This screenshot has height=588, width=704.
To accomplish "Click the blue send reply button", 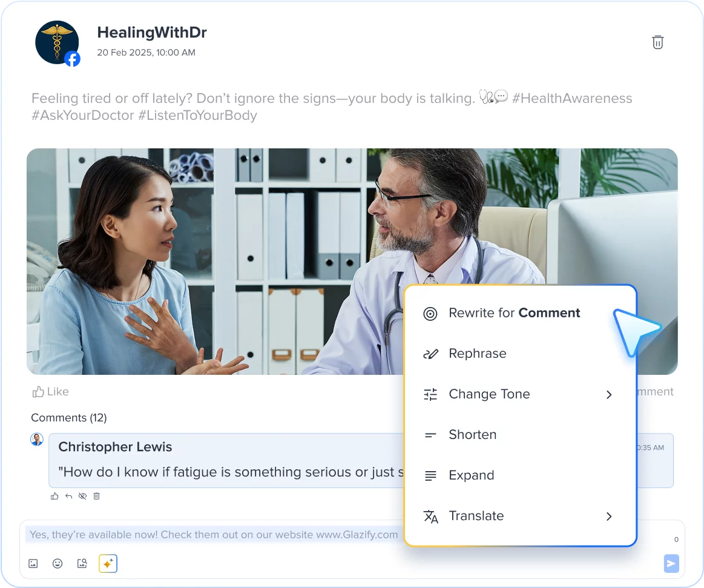I will pyautogui.click(x=671, y=563).
